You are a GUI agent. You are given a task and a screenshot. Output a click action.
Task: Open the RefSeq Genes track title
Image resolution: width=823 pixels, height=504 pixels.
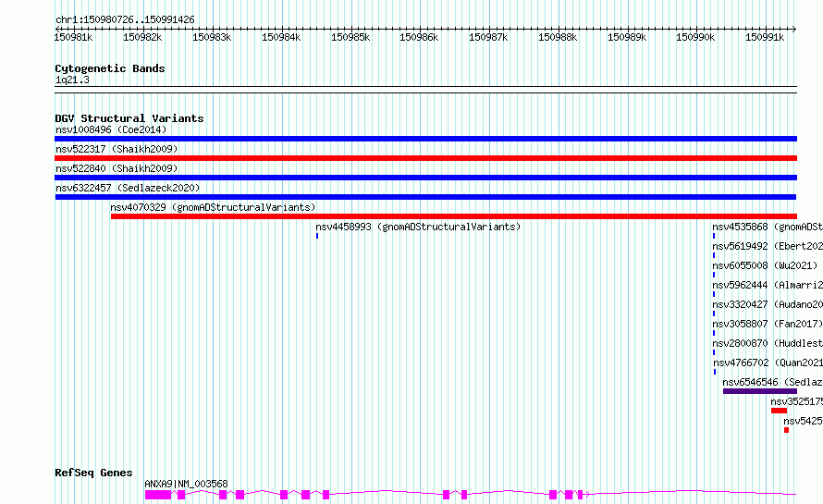pyautogui.click(x=93, y=473)
